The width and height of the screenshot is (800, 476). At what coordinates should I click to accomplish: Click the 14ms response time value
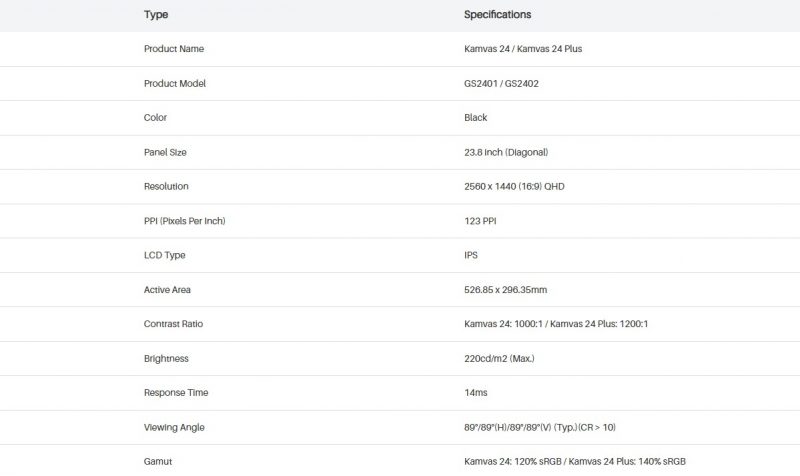pos(476,393)
